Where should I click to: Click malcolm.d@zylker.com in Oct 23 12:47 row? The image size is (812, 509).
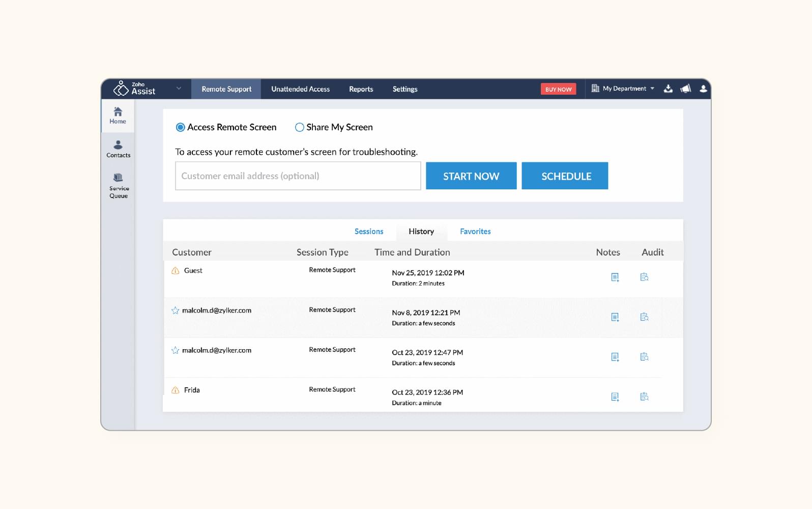(x=217, y=350)
